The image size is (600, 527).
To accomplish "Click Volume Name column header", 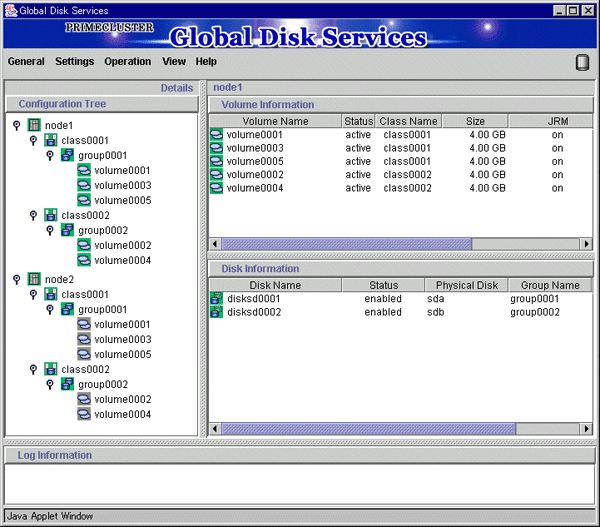I will pyautogui.click(x=275, y=121).
